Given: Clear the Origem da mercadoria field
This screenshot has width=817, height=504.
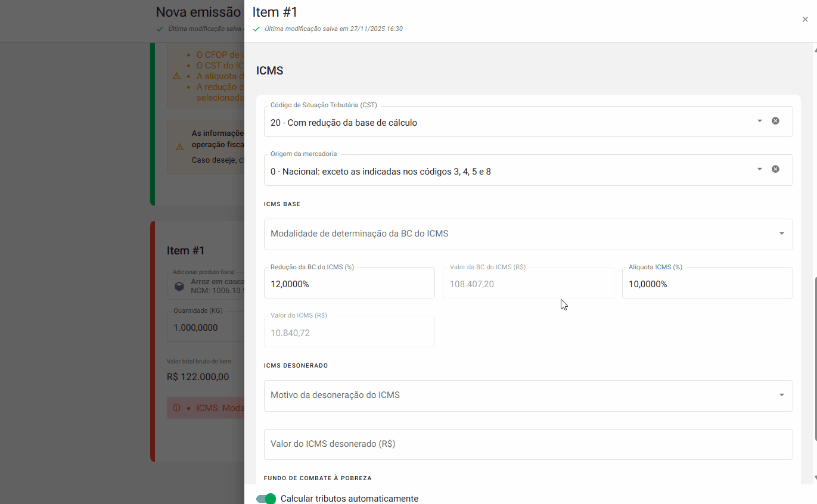Looking at the screenshot, I should coord(775,169).
